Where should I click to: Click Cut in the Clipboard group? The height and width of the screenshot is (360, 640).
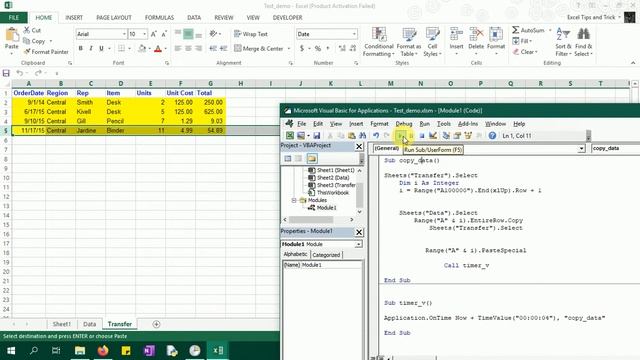[x=32, y=30]
